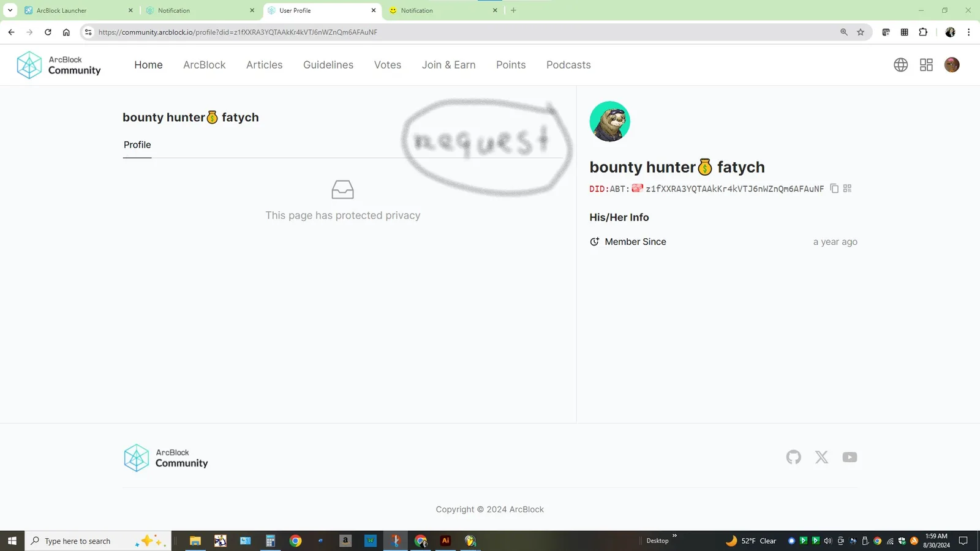Expand the tab search dropdown

coord(10,10)
